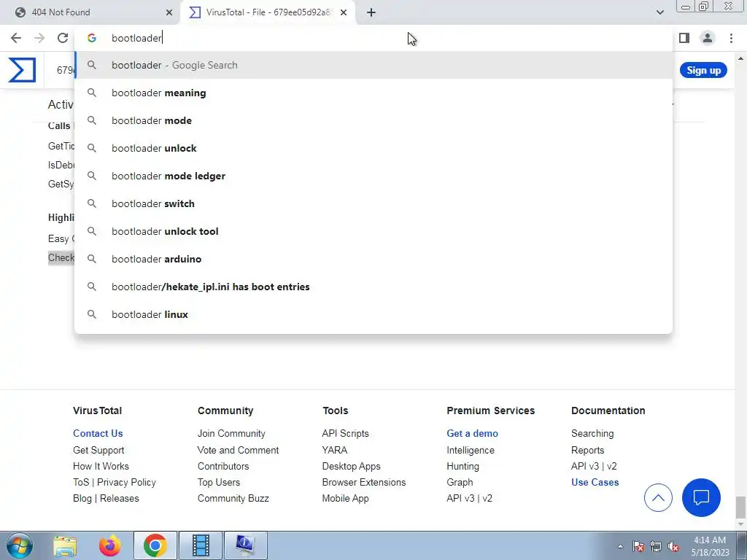Open the film strip taskbar app
Viewport: 747px width, 560px height.
pos(201,545)
